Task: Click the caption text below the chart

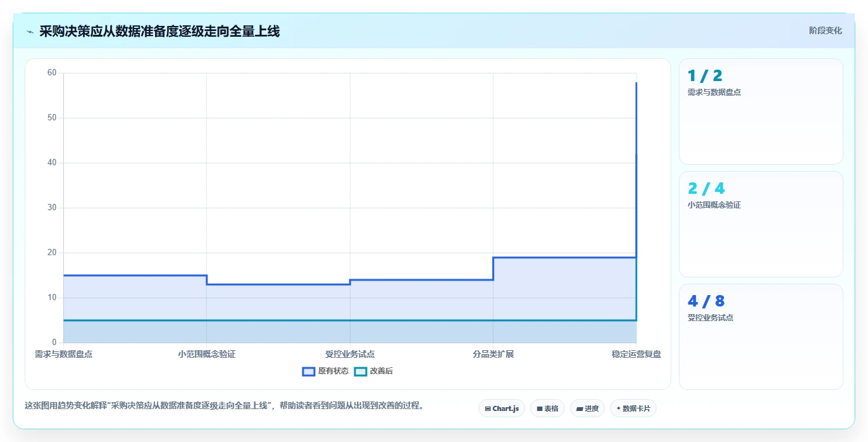Action: click(224, 405)
